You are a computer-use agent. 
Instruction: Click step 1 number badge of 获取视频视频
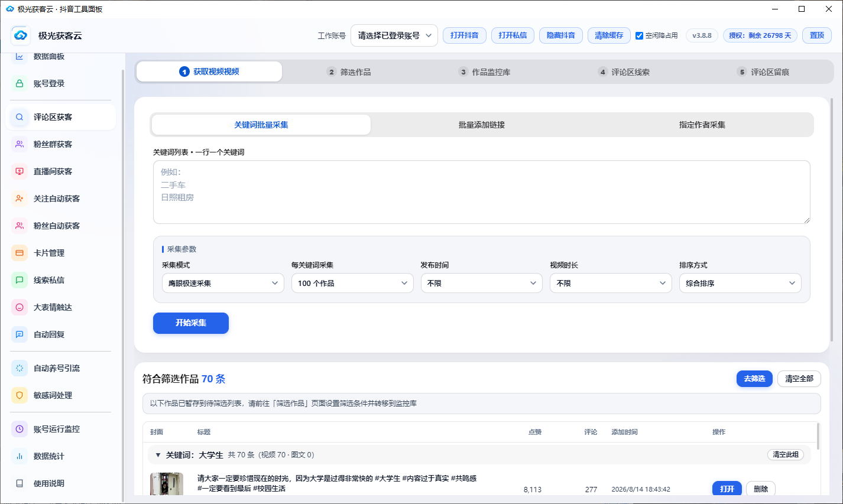tap(184, 71)
